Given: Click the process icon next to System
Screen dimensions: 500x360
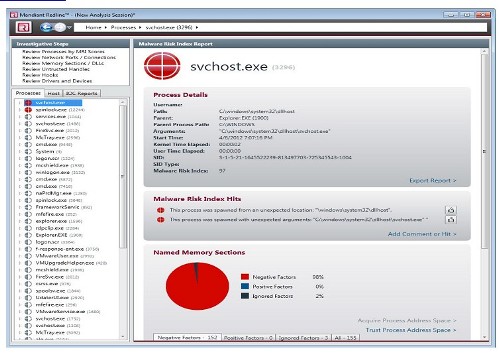Looking at the screenshot, I should coord(28,151).
